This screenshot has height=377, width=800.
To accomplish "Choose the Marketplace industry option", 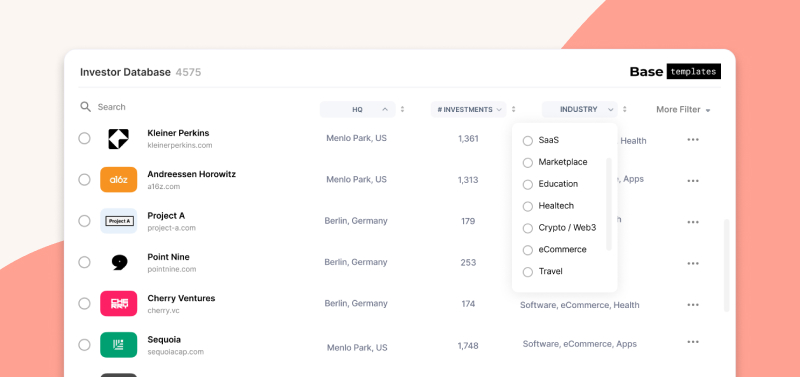I will 555,162.
